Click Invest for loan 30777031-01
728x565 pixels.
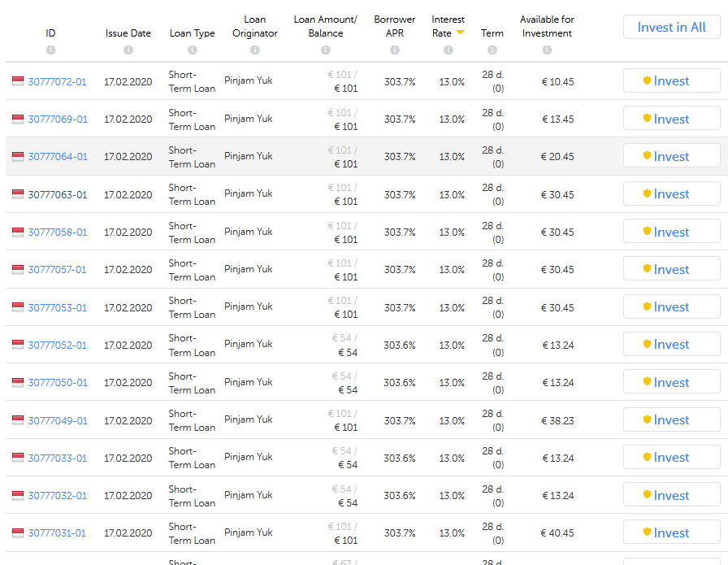(671, 533)
